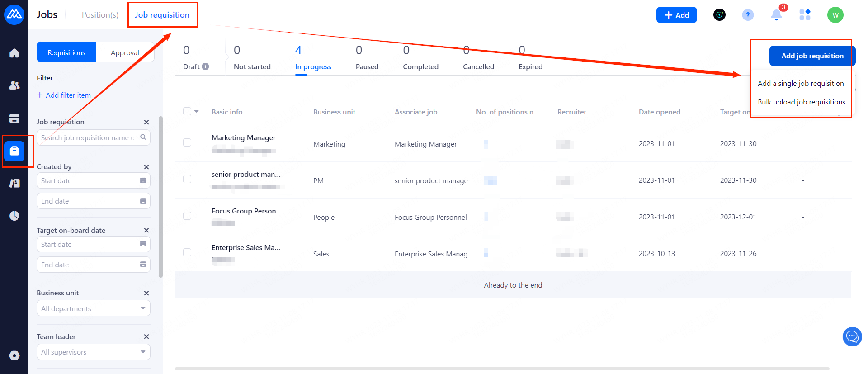Image resolution: width=868 pixels, height=374 pixels.
Task: Select the Focus Group Personnel row checkbox
Action: 187,216
